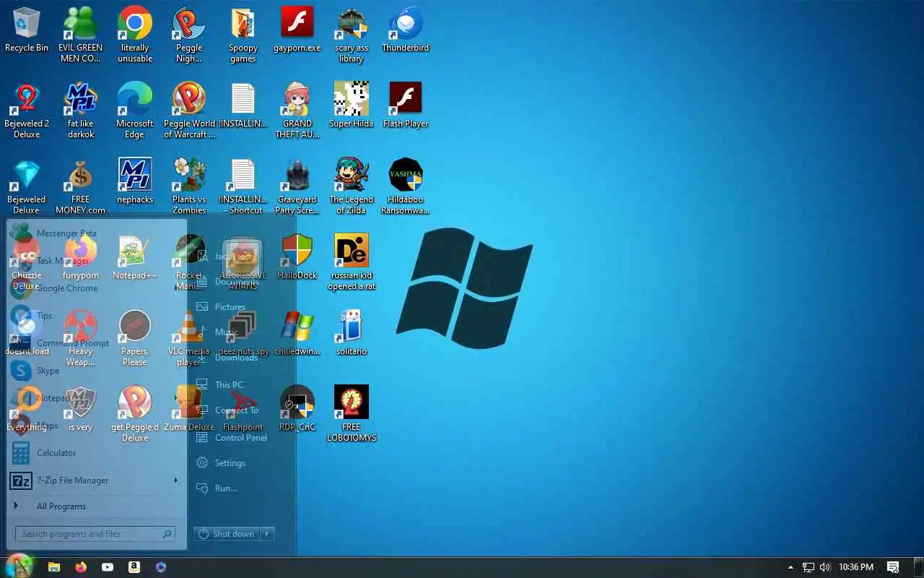Viewport: 924px width, 578px height.
Task: Open the network tray icon
Action: tap(808, 567)
